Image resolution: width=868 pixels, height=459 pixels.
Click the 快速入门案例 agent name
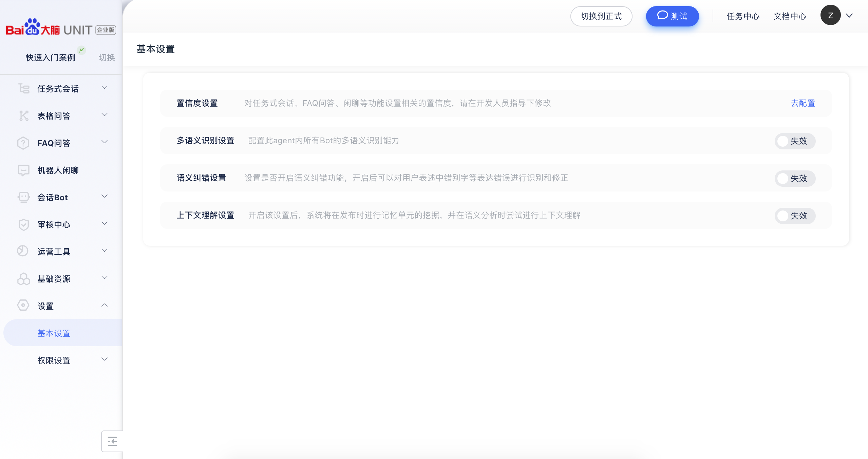click(x=51, y=58)
